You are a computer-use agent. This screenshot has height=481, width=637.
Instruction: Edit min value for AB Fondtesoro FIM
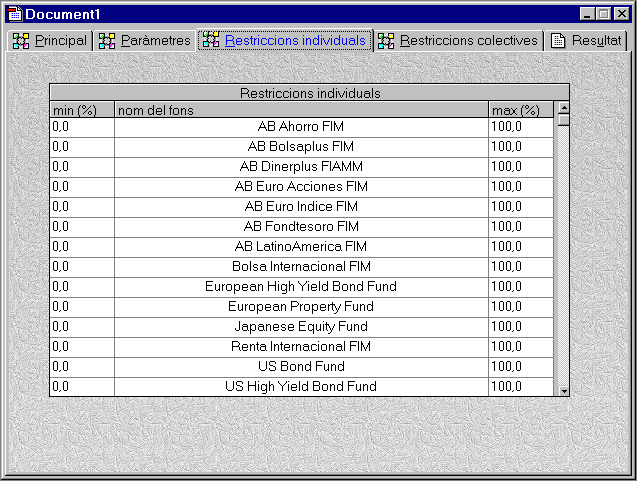pos(82,227)
